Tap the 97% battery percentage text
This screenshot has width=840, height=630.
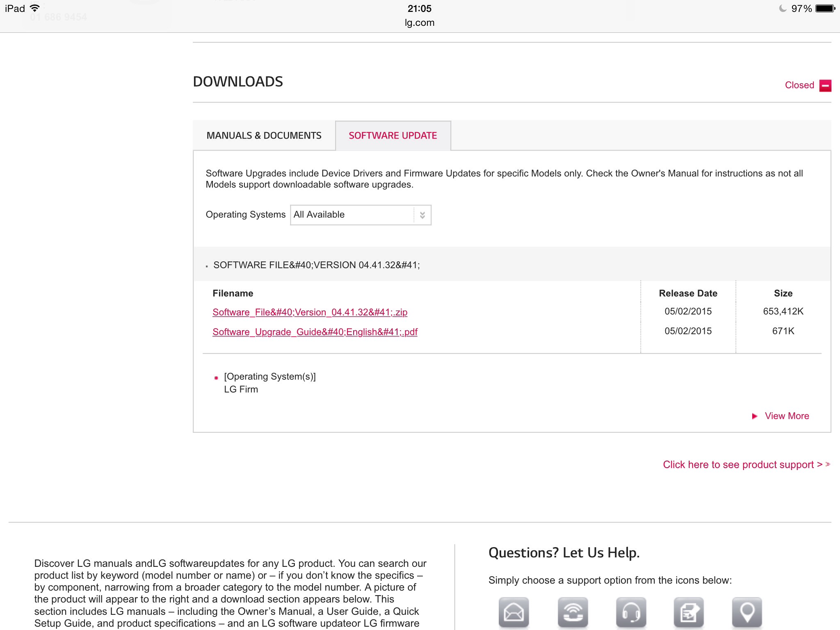pyautogui.click(x=801, y=9)
